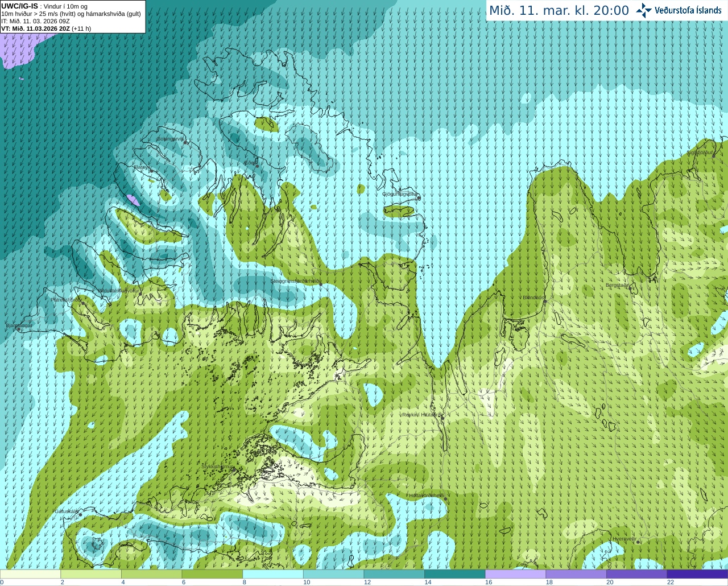Click the legend value 22
The width and height of the screenshot is (728, 586).
[671, 582]
